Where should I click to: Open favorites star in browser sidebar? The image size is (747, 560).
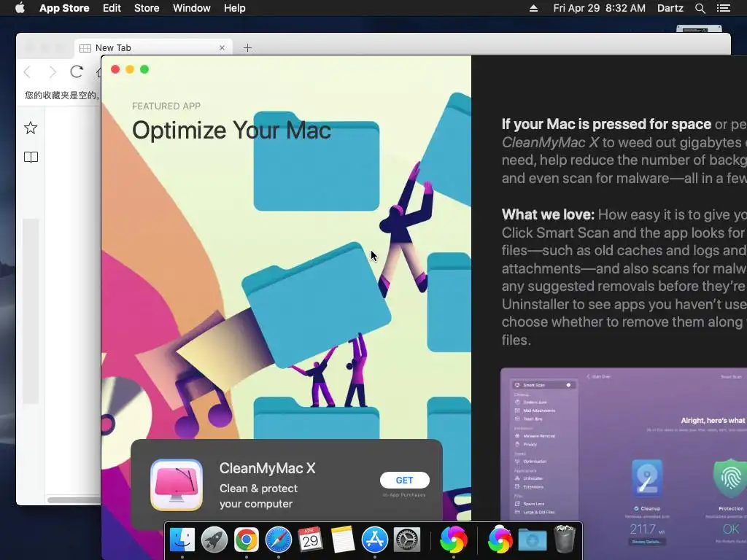pos(31,128)
